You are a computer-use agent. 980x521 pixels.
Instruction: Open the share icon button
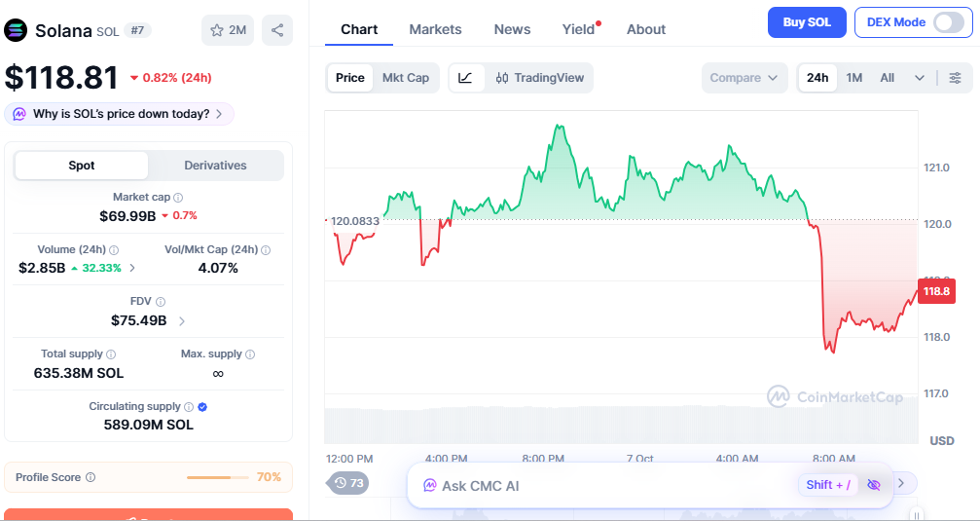277,30
